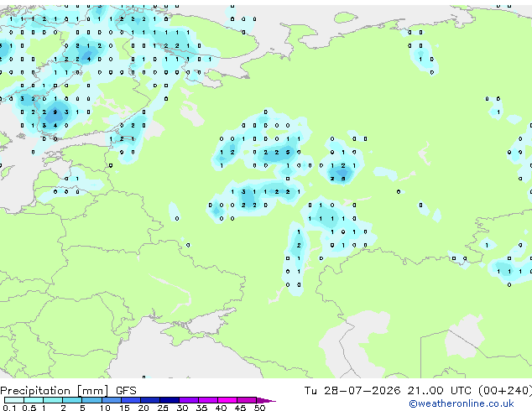Click the weatheronline.co.uk copyright link
Viewport: 532px width, 411px height.
(x=462, y=403)
